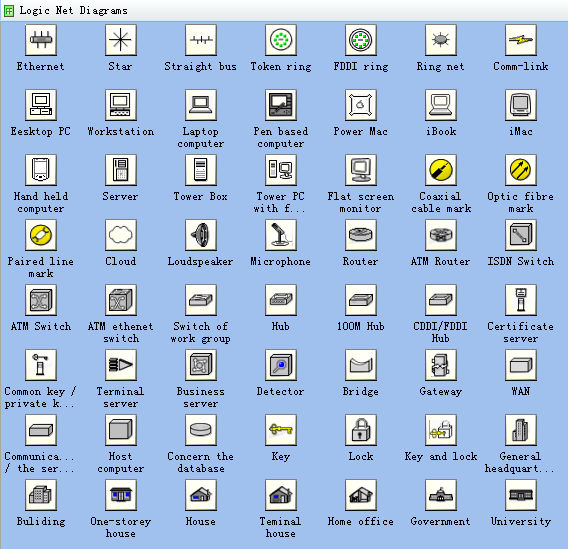Choose the Optic fibre mark icon
Screen dimensions: 568x549
[x=521, y=170]
